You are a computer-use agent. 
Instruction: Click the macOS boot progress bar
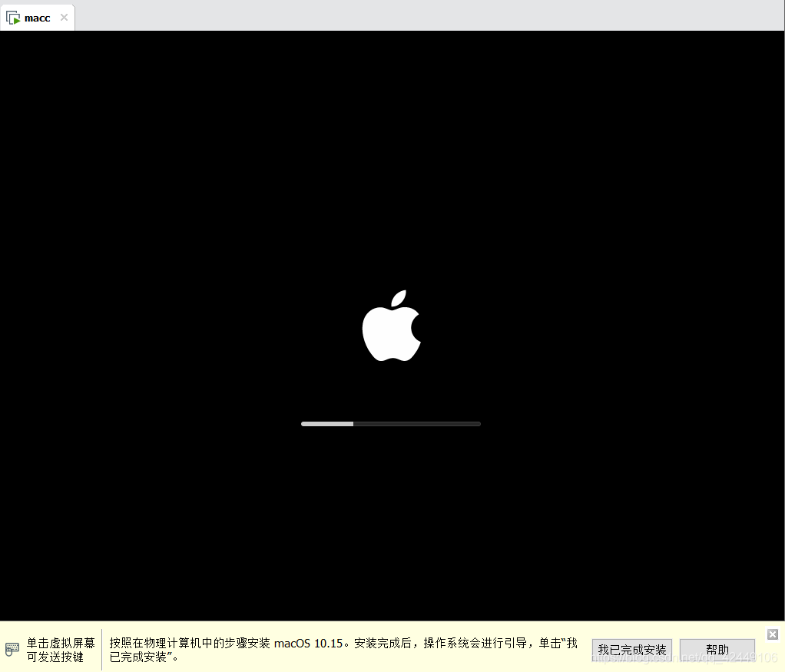pos(390,424)
